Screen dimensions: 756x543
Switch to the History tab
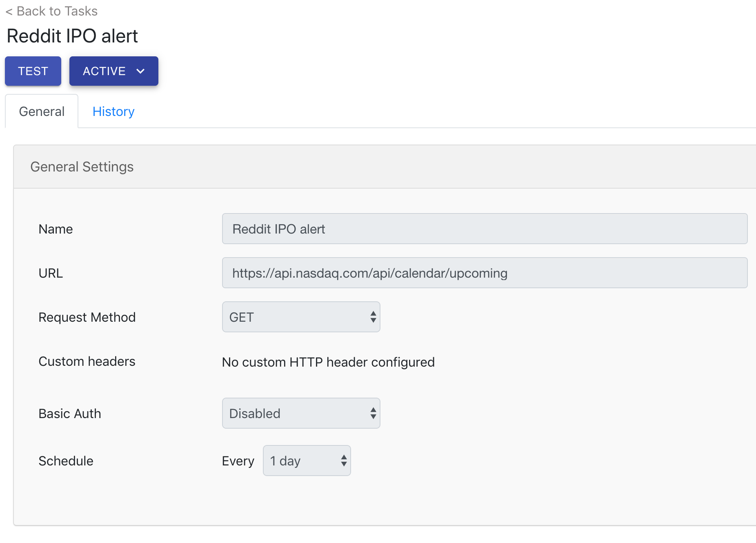pos(113,111)
